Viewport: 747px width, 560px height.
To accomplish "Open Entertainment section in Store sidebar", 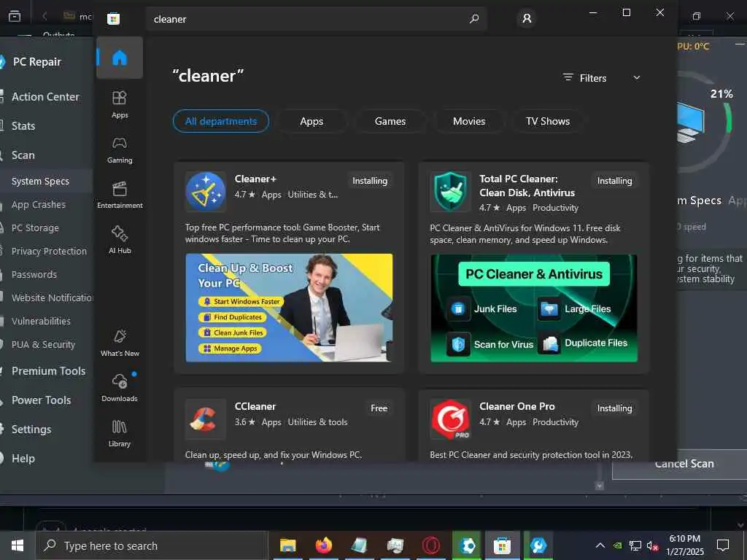I will [x=120, y=195].
